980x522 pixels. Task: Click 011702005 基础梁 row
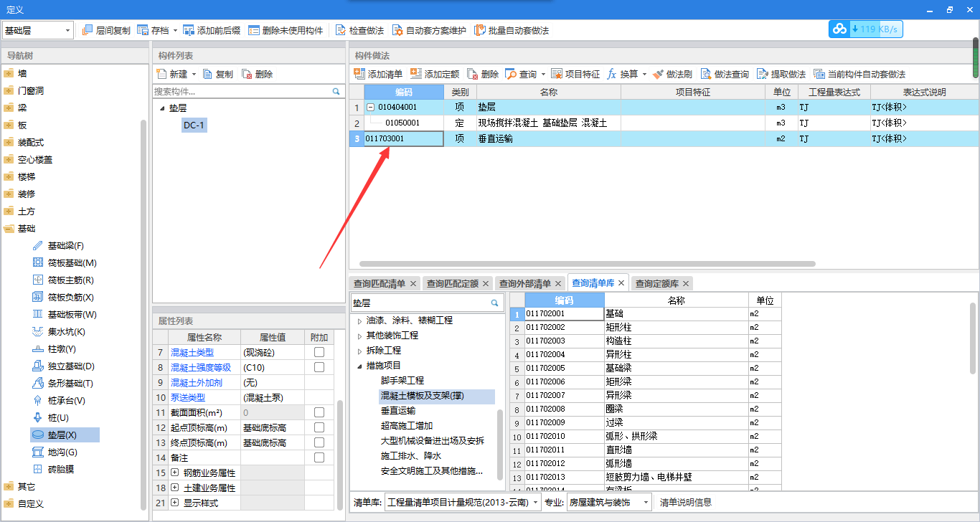[x=645, y=368]
